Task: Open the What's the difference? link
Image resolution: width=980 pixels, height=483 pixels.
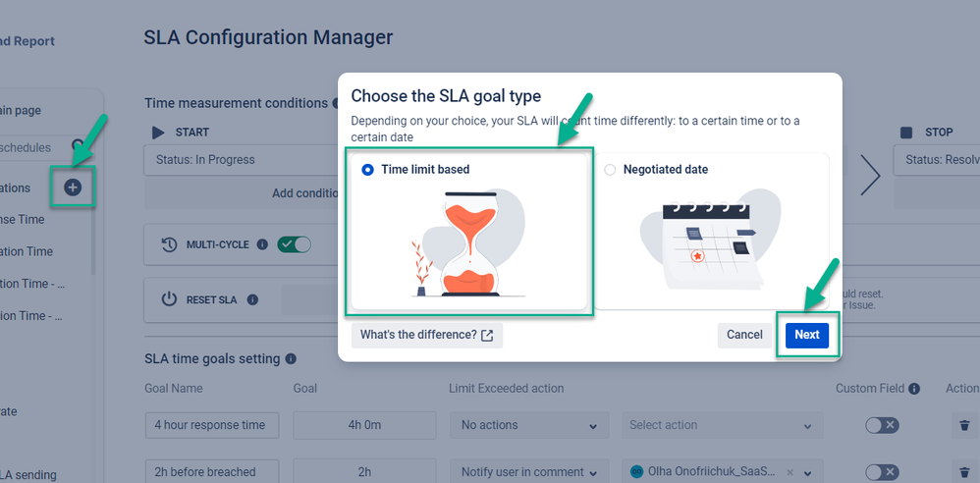Action: [426, 335]
